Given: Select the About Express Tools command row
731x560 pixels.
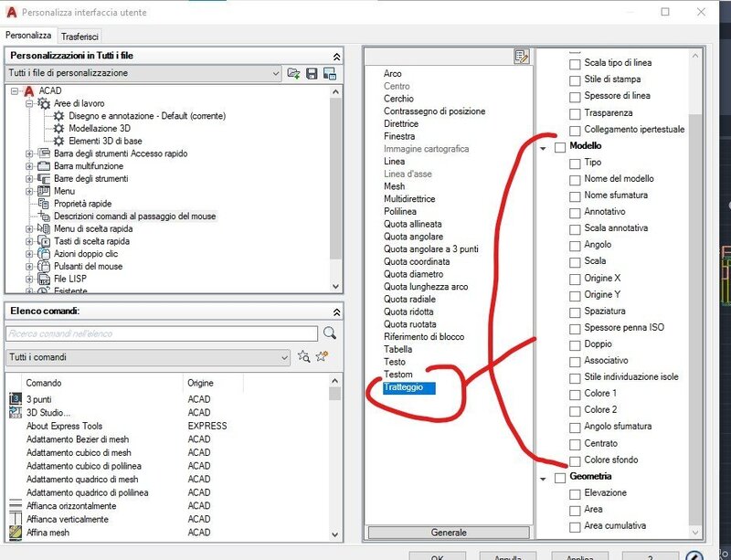Looking at the screenshot, I should click(x=64, y=426).
